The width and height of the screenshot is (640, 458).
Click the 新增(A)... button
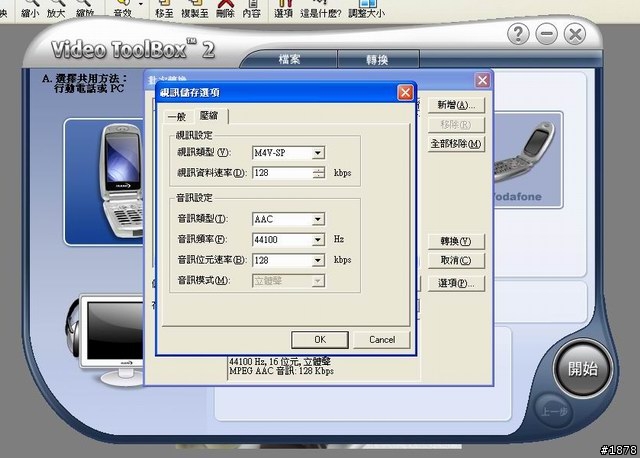coord(456,105)
